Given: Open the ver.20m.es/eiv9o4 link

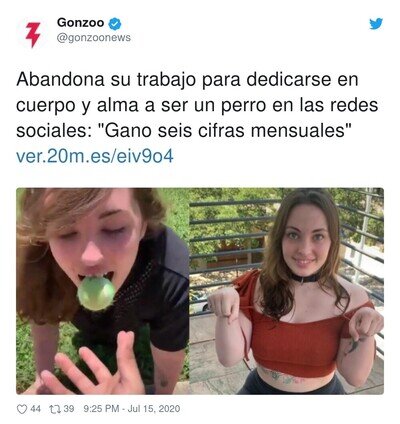Looking at the screenshot, I should pyautogui.click(x=95, y=156).
